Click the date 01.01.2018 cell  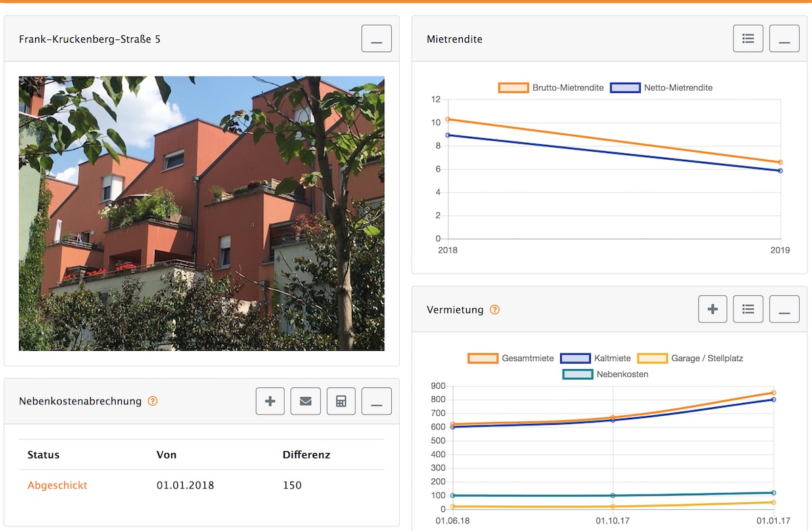pos(185,485)
